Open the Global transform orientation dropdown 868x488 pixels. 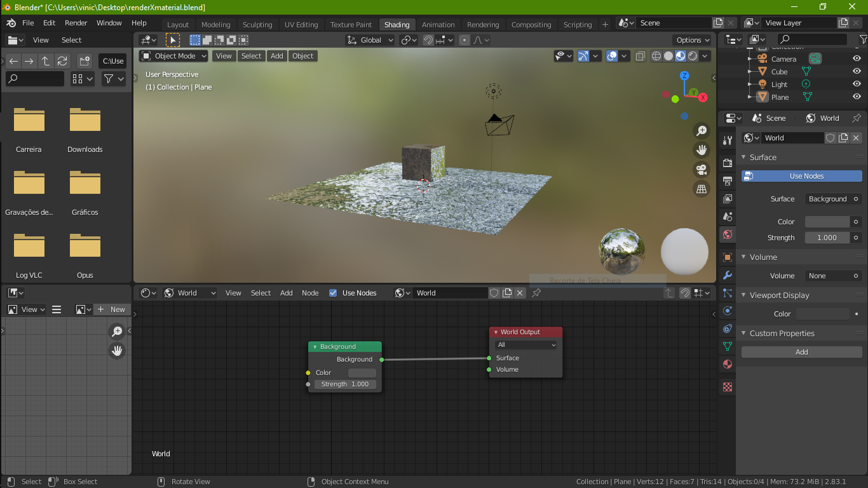tap(370, 40)
